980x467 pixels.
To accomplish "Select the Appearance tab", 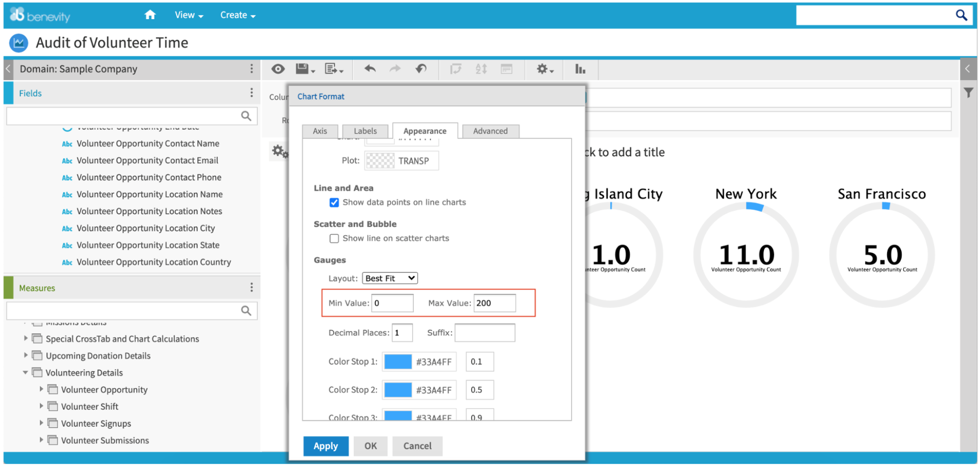I will click(x=425, y=131).
